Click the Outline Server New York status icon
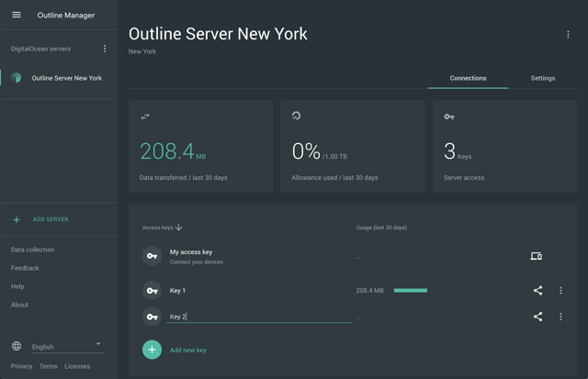588x379 pixels. tap(17, 78)
